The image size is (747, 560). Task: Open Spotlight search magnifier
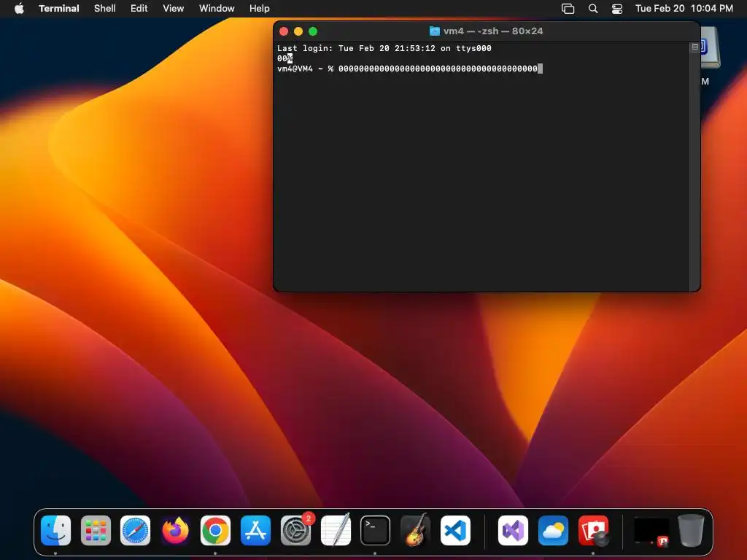point(592,9)
